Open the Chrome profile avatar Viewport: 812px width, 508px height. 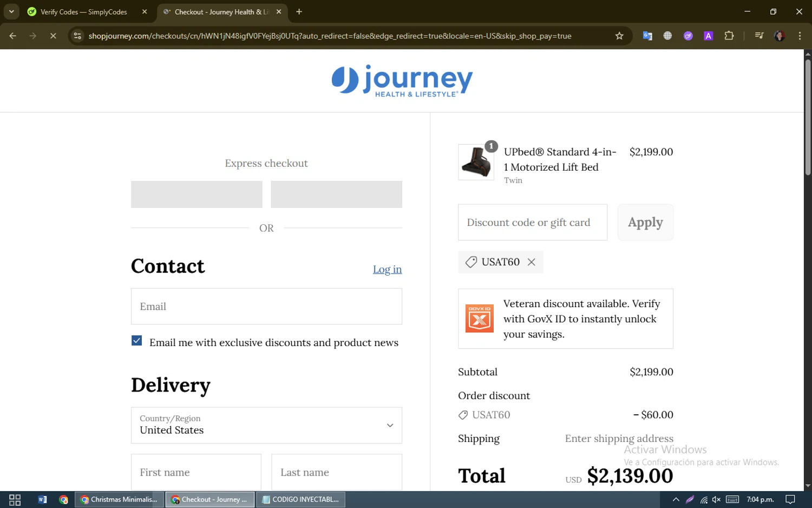pos(780,36)
